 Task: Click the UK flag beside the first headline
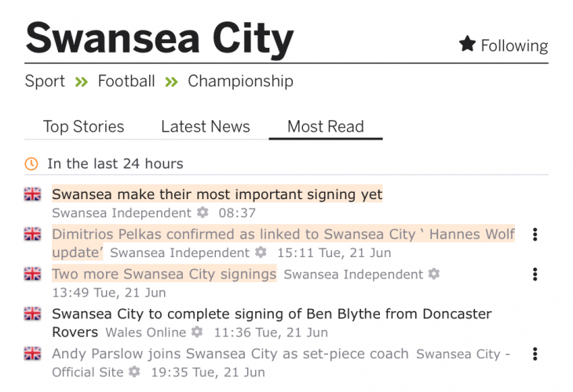(x=32, y=194)
